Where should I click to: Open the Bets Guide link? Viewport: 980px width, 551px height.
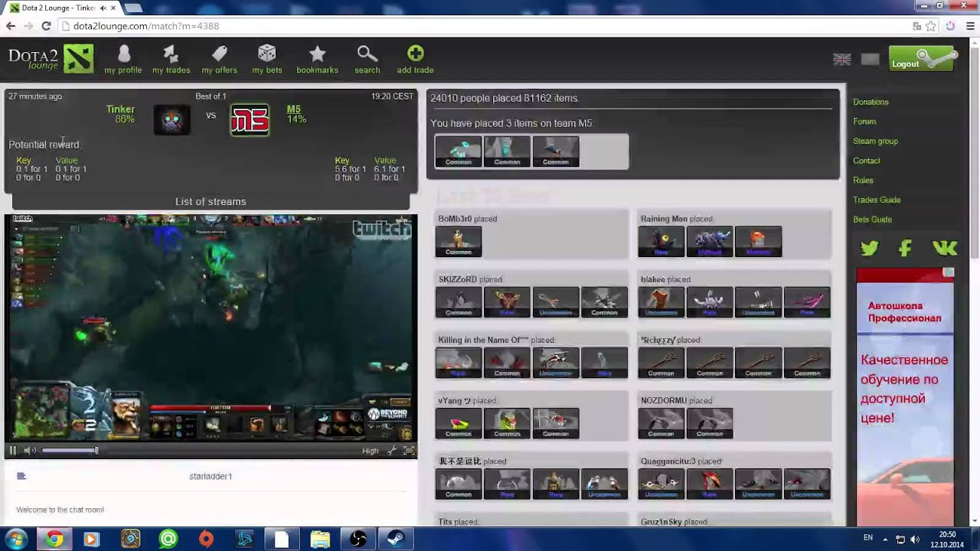pyautogui.click(x=872, y=220)
